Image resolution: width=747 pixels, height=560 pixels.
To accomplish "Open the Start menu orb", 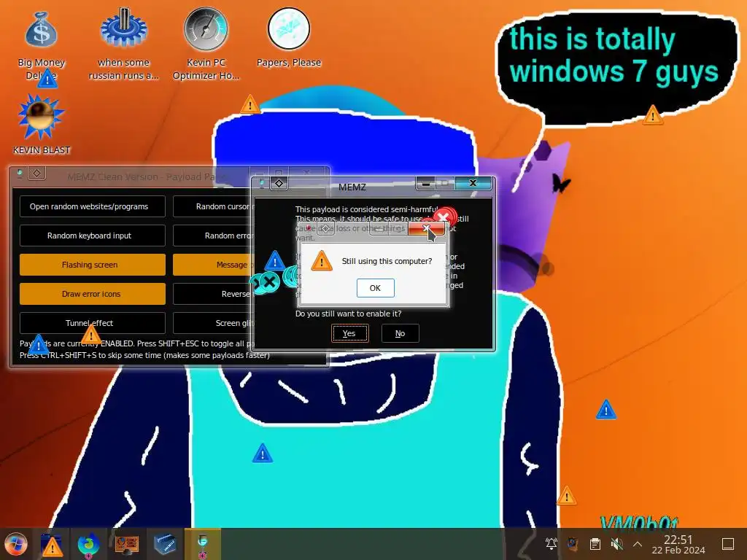I will [x=16, y=544].
